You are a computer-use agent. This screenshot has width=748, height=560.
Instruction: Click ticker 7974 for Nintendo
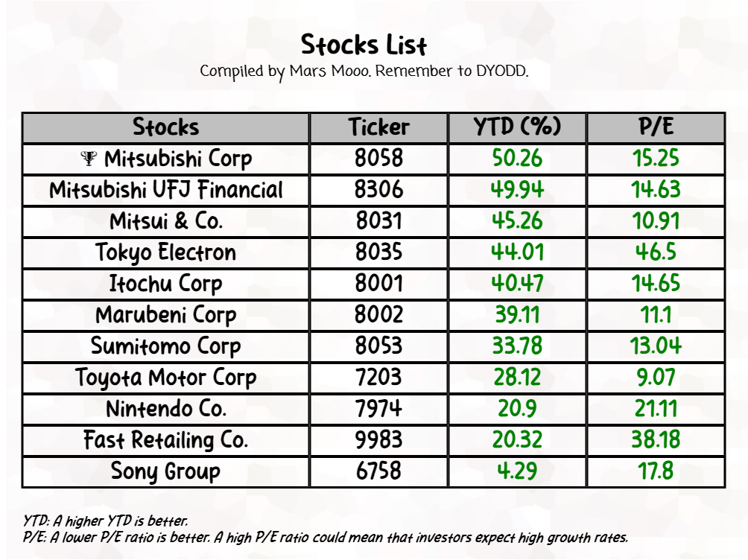[x=378, y=409]
